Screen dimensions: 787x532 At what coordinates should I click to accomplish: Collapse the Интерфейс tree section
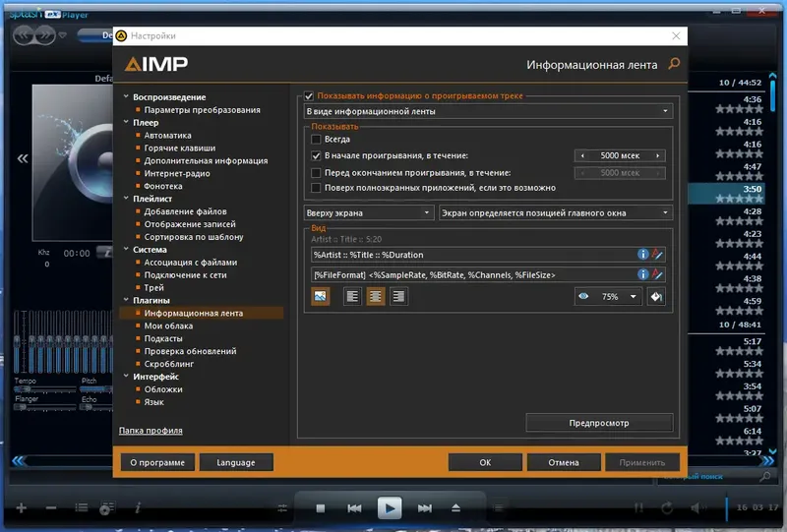126,376
